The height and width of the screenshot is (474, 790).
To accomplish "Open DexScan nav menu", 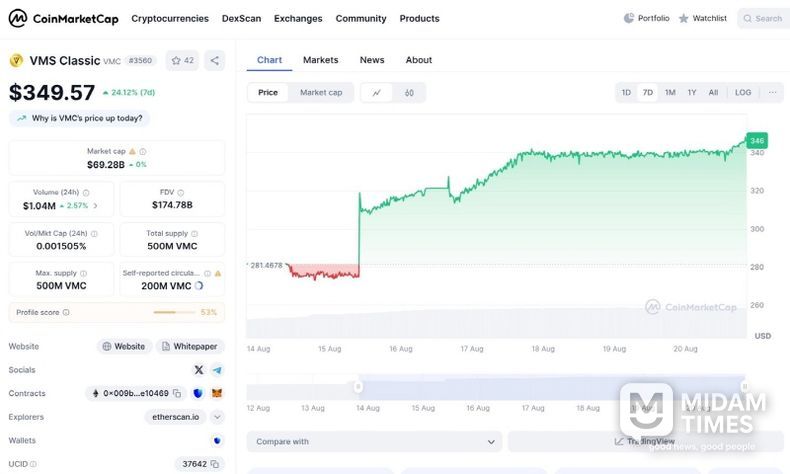I will coord(241,19).
